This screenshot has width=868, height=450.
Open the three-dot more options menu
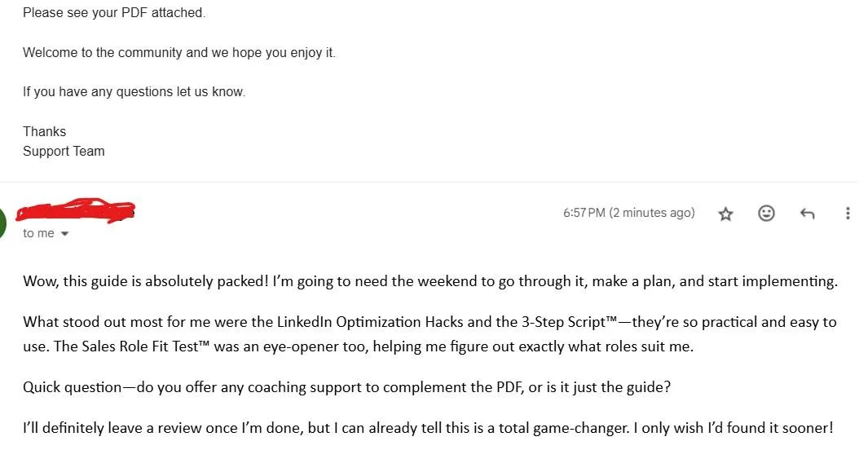coord(848,214)
